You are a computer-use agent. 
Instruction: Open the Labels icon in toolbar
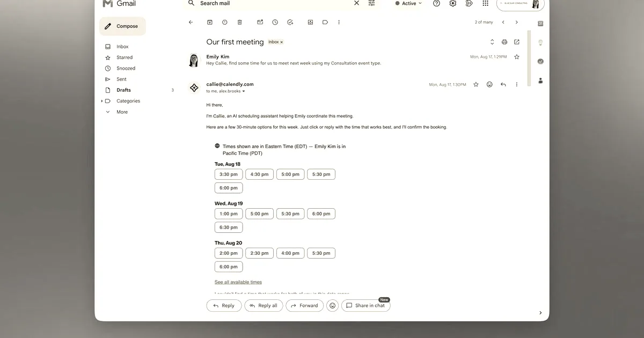[325, 22]
